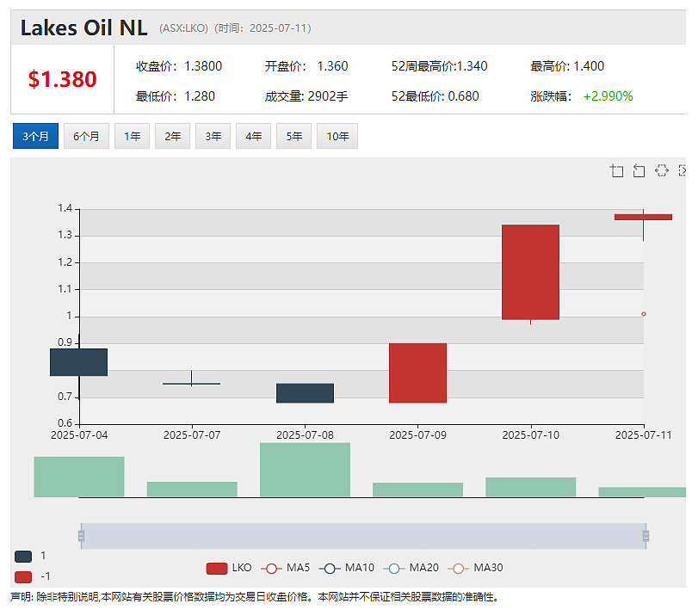
Task: Toggle the LKO candlestick series legend
Action: (x=229, y=569)
